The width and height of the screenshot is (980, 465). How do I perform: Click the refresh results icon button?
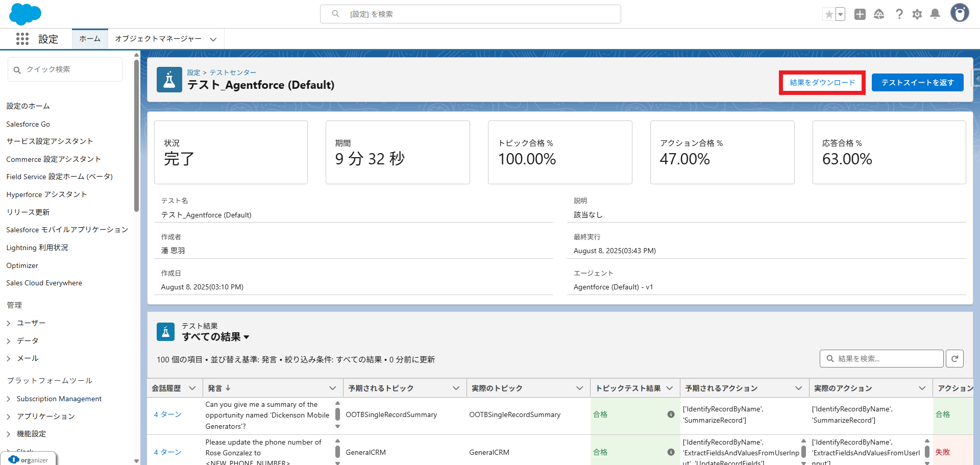(x=954, y=359)
